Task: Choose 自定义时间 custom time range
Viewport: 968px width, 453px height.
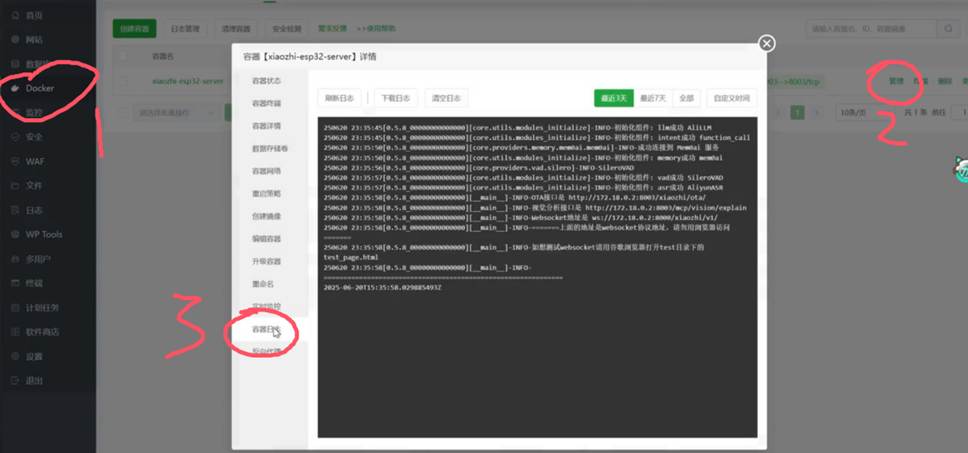Action: click(x=731, y=98)
